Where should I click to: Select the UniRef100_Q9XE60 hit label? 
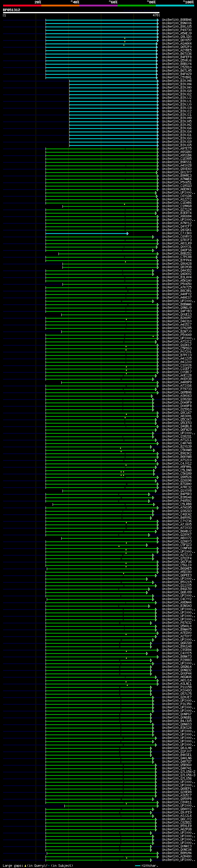coord(177,169)
